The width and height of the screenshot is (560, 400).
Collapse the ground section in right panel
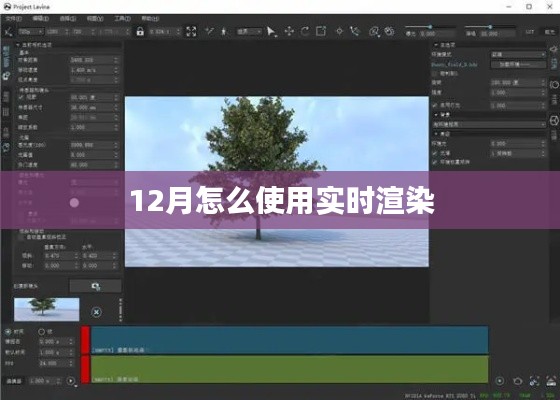436,134
